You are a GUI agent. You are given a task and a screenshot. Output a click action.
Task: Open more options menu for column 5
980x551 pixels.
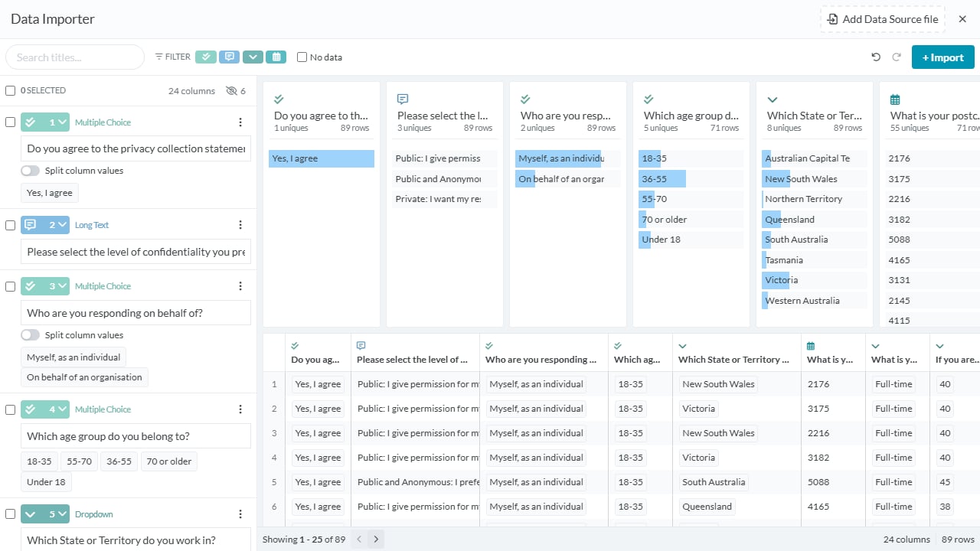pos(240,514)
